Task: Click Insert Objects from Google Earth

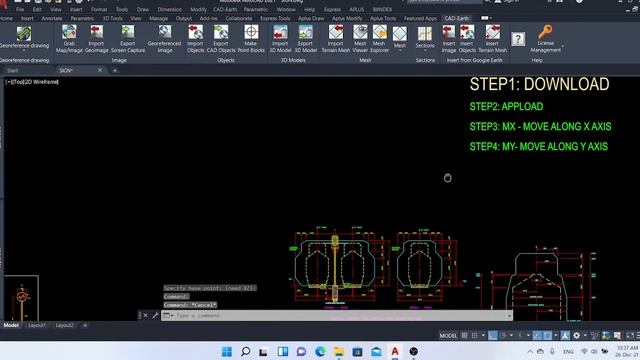Action: pos(467,39)
